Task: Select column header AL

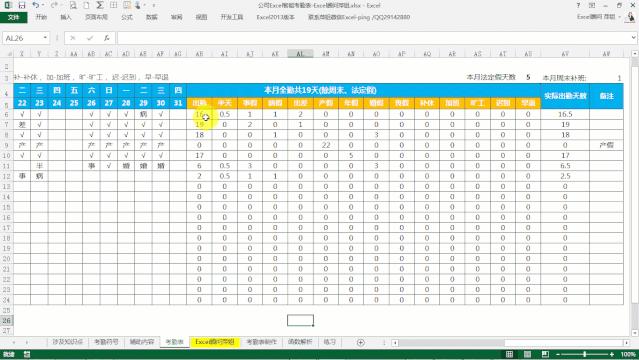Action: coord(300,53)
